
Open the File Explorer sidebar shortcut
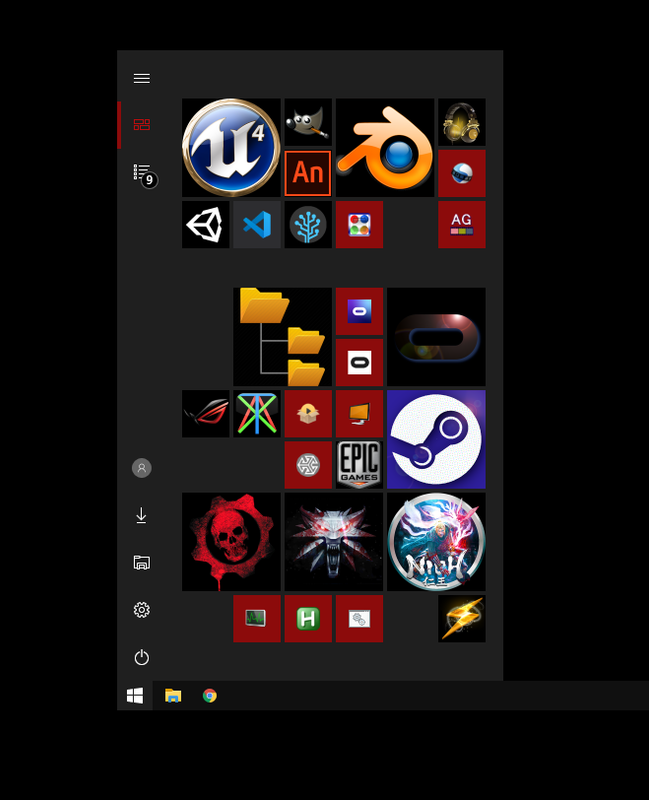point(142,563)
